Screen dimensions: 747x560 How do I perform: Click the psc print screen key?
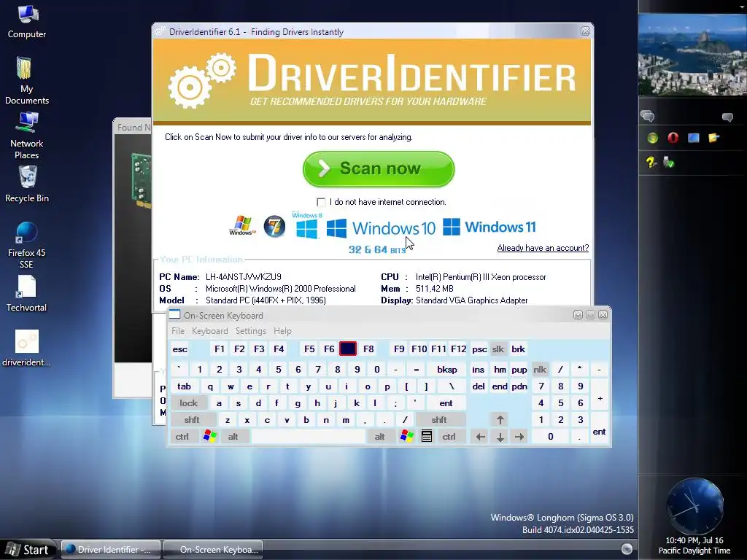(x=479, y=349)
